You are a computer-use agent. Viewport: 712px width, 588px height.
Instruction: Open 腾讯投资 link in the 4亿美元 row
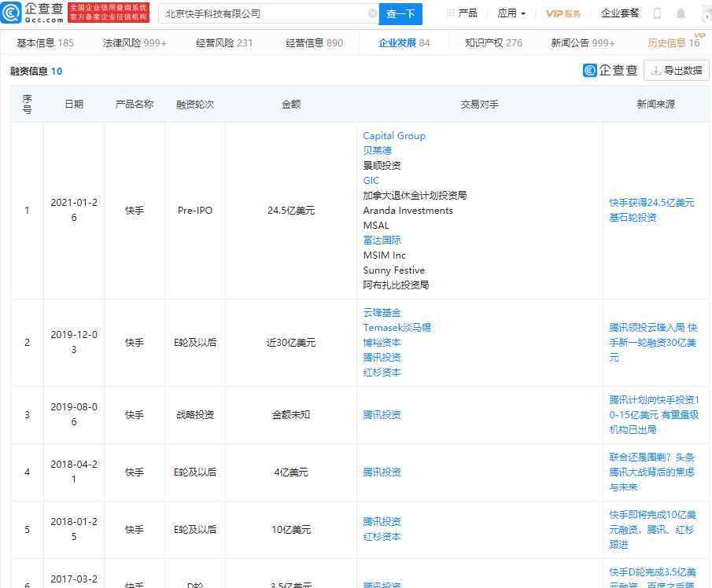click(x=382, y=472)
